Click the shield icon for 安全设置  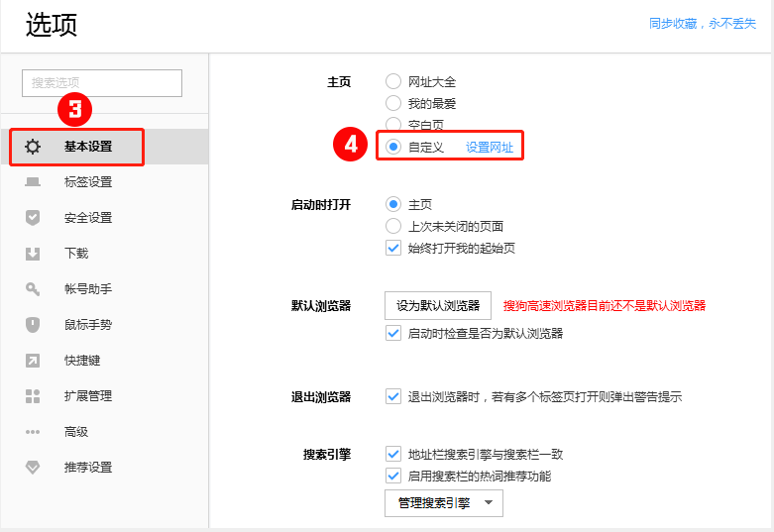click(x=33, y=218)
